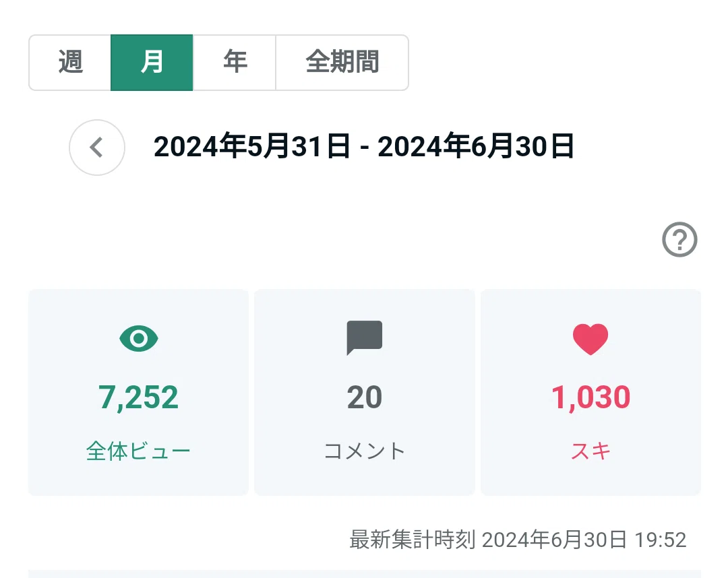Image resolution: width=728 pixels, height=578 pixels.
Task: Go to the previous month with the left chevron
Action: (x=97, y=148)
